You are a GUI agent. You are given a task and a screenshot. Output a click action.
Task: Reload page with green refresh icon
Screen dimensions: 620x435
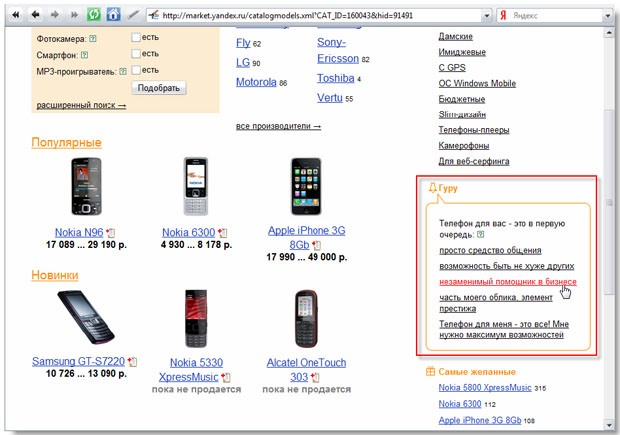click(x=94, y=15)
